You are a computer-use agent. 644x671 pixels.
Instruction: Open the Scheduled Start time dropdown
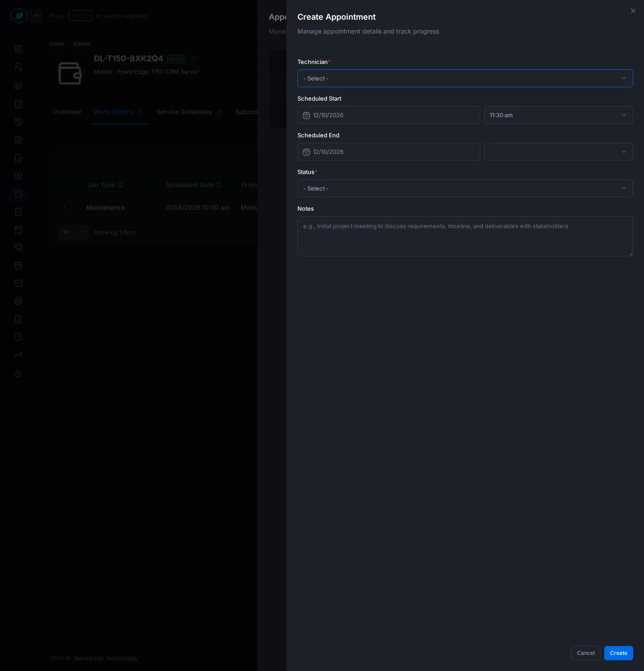coord(558,115)
